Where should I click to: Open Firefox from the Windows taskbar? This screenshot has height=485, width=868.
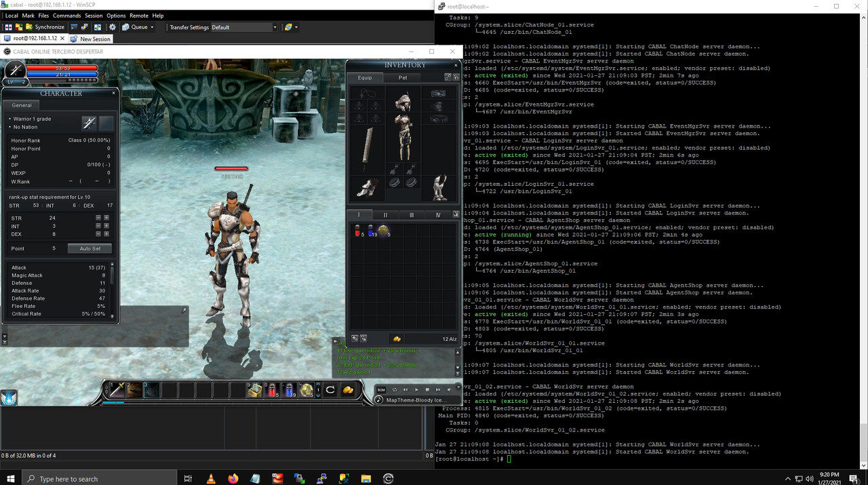coord(233,478)
